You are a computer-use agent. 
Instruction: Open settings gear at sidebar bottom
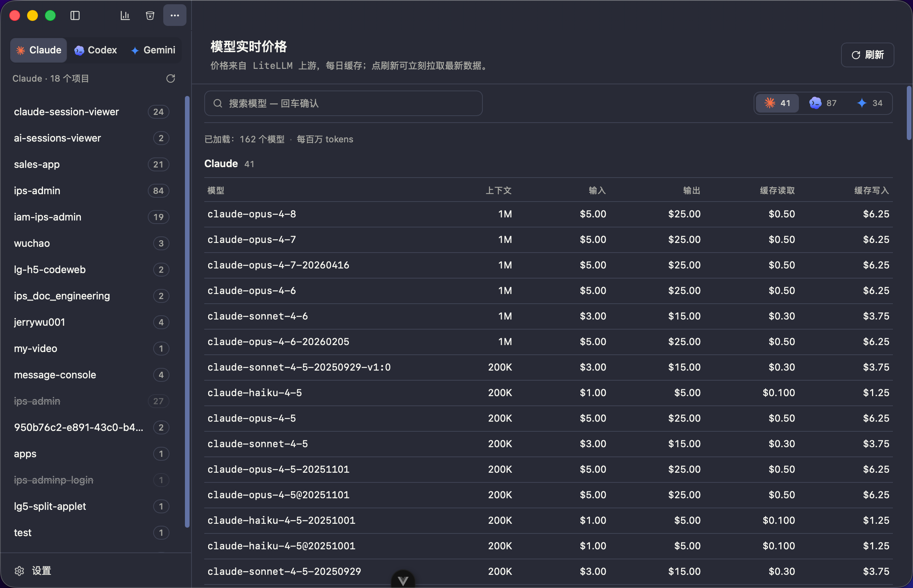click(x=19, y=571)
